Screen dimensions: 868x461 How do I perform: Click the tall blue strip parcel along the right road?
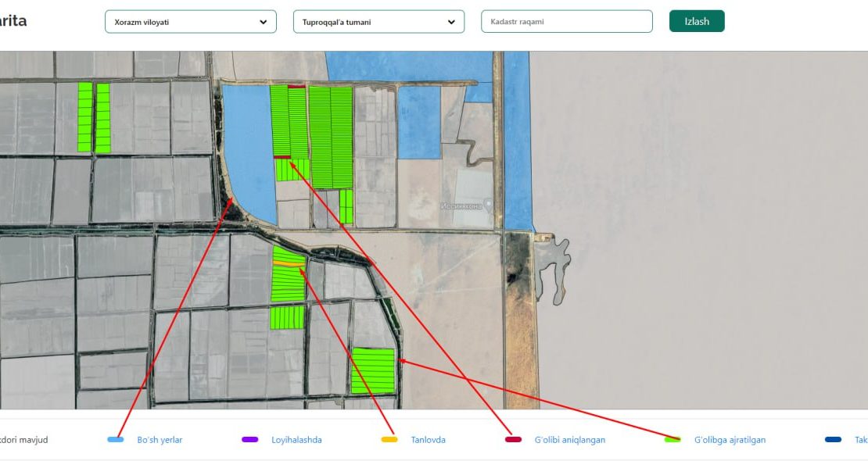(x=517, y=141)
